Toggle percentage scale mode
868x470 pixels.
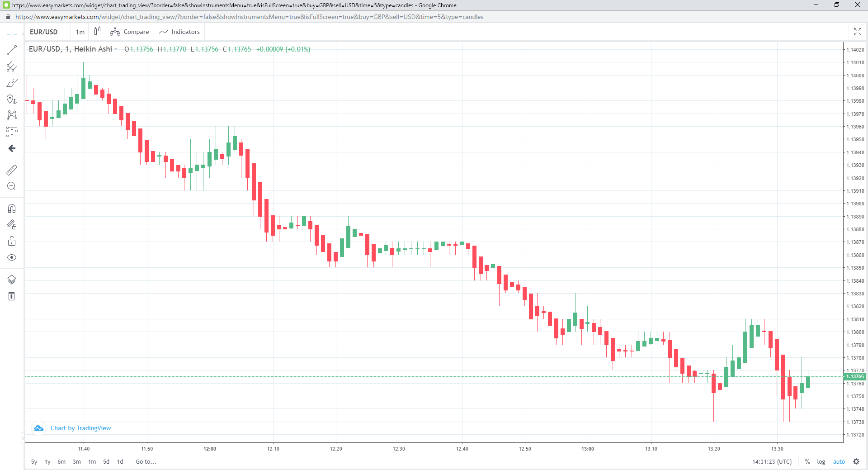807,462
